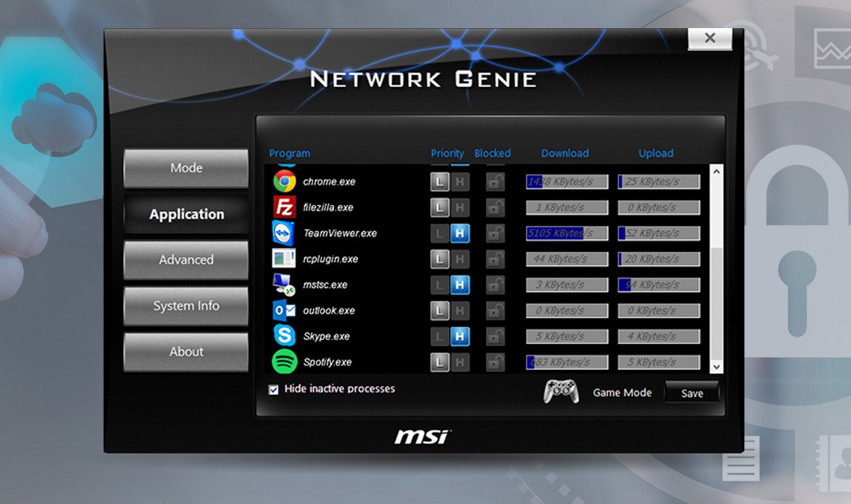Image resolution: width=851 pixels, height=504 pixels.
Task: Click the Priority column header
Action: [x=447, y=153]
